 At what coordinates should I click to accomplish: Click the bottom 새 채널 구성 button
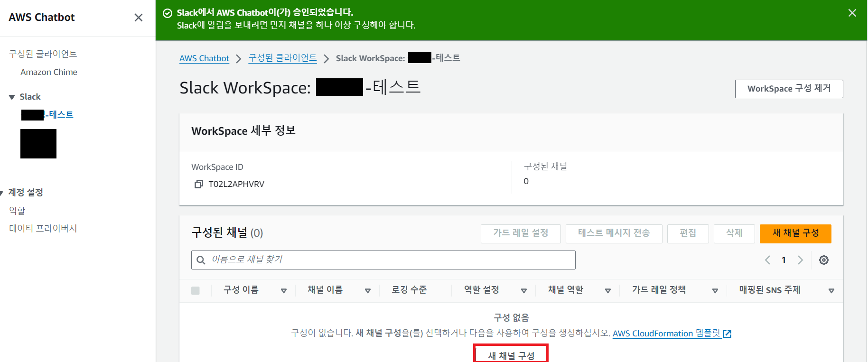click(511, 354)
